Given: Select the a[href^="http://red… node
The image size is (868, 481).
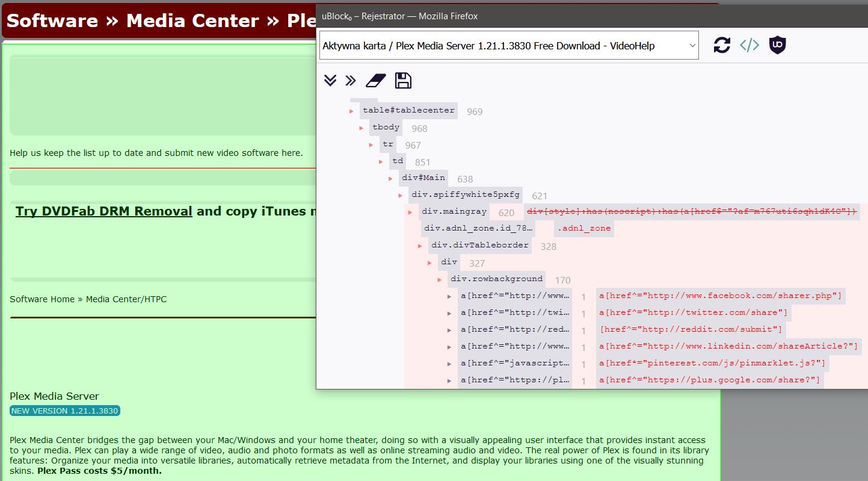Looking at the screenshot, I should 515,329.
